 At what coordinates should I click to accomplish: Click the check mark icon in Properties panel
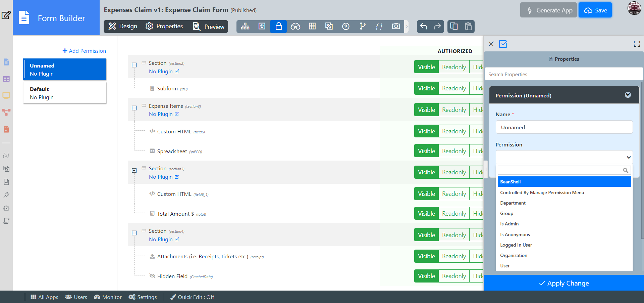(x=503, y=44)
